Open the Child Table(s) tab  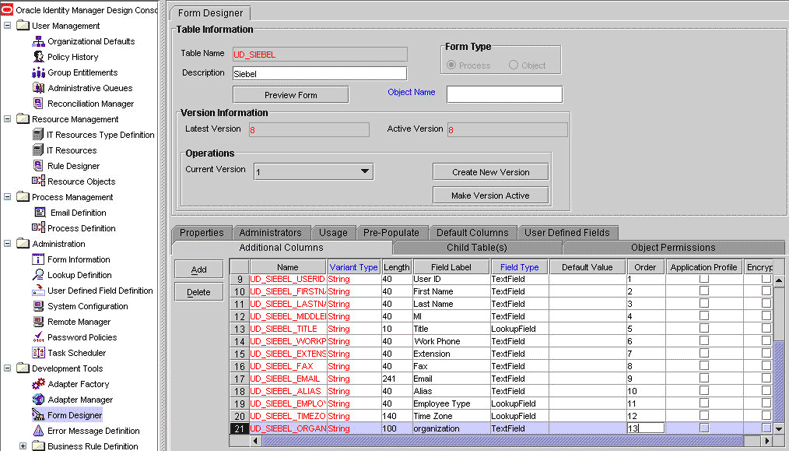click(477, 247)
